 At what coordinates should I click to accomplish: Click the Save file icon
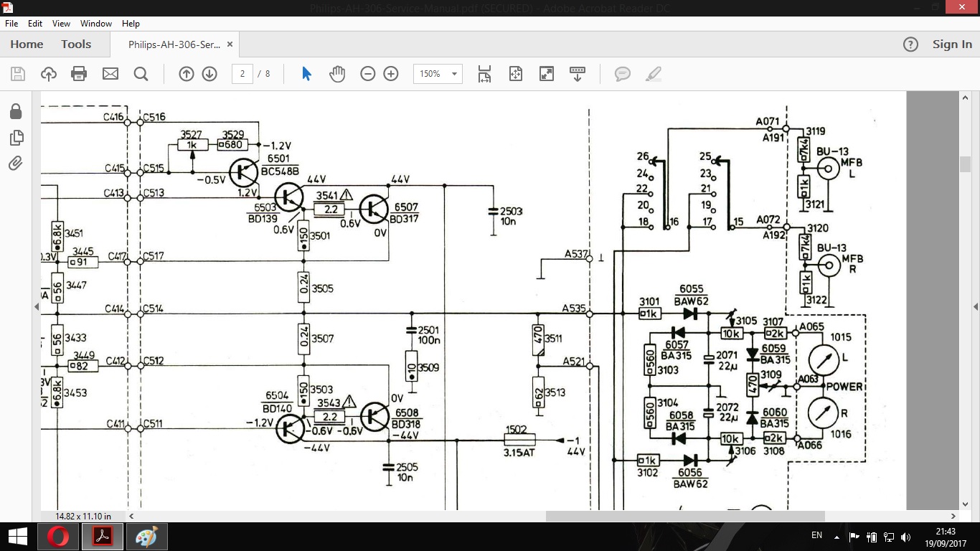click(18, 74)
